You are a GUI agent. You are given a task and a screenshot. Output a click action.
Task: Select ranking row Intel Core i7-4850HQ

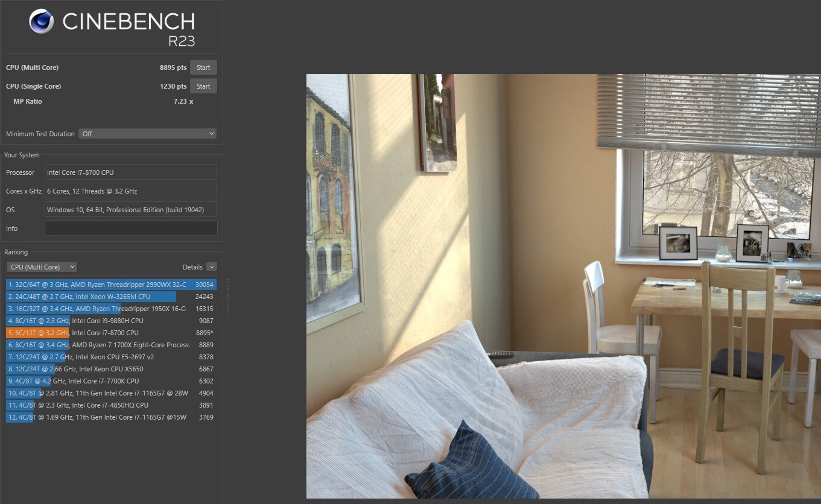tap(111, 405)
